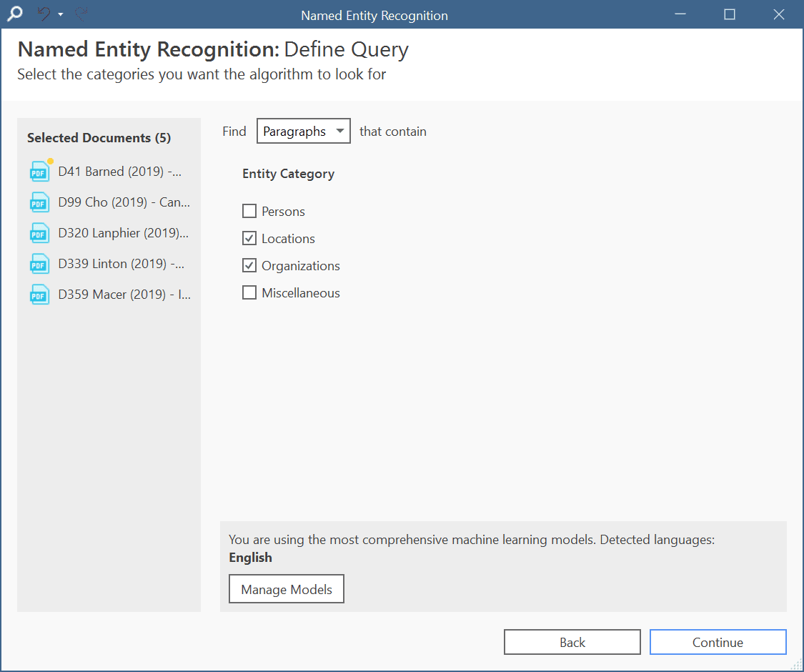
Task: Minimize the Named Entity Recognition window
Action: point(680,14)
